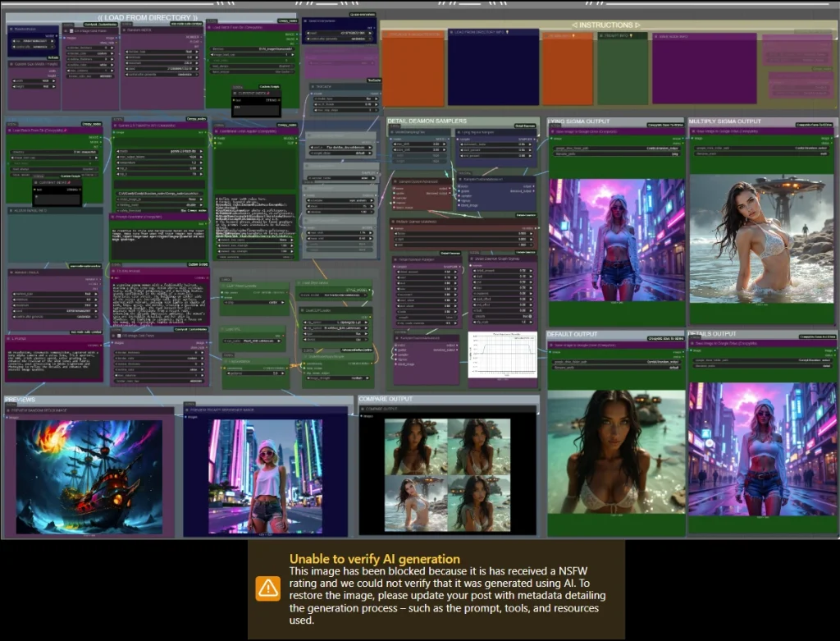
Task: Click the lightbulb icon on LOAD FROM DIRECTORY INFO note
Action: tap(507, 32)
